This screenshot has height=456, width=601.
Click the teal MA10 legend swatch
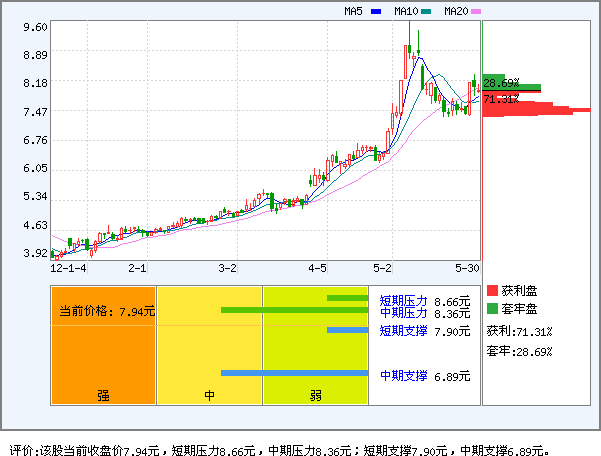coord(427,12)
